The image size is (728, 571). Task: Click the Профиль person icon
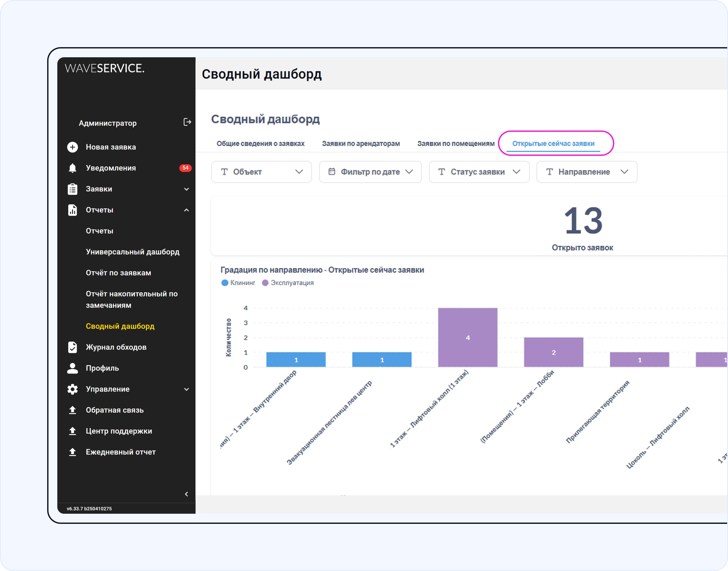pos(72,368)
